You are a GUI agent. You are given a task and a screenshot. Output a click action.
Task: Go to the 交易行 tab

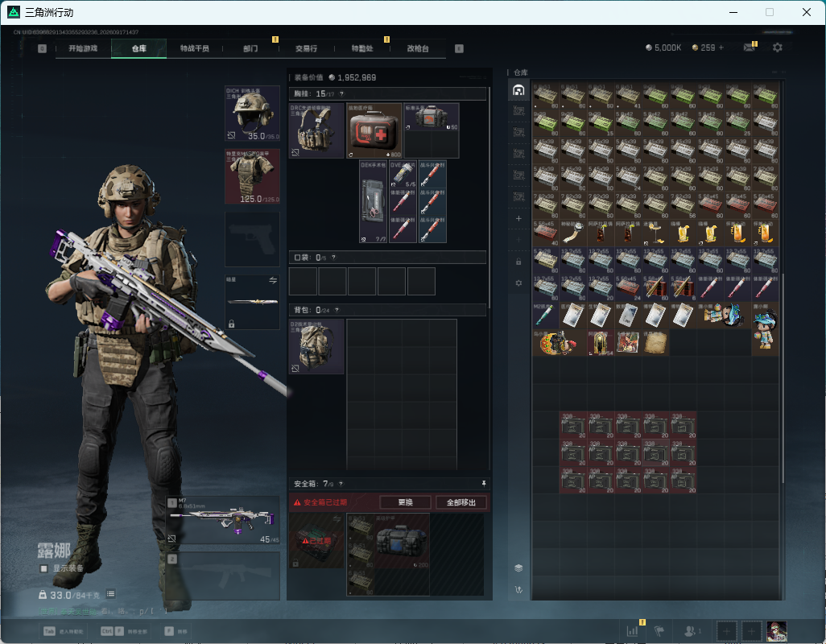coord(306,48)
